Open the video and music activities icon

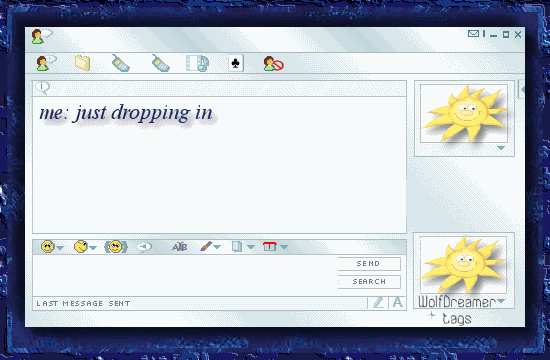pyautogui.click(x=197, y=63)
